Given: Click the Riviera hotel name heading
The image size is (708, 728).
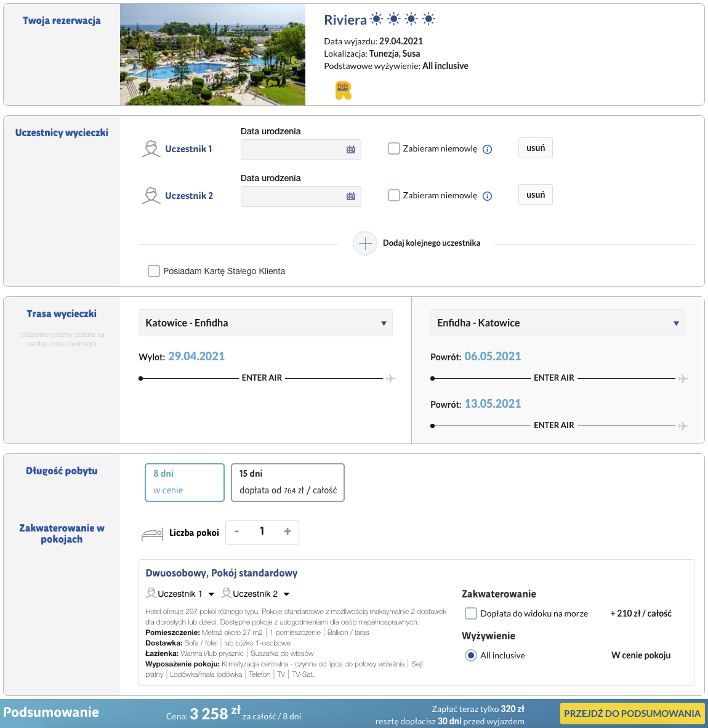Looking at the screenshot, I should click(x=345, y=20).
